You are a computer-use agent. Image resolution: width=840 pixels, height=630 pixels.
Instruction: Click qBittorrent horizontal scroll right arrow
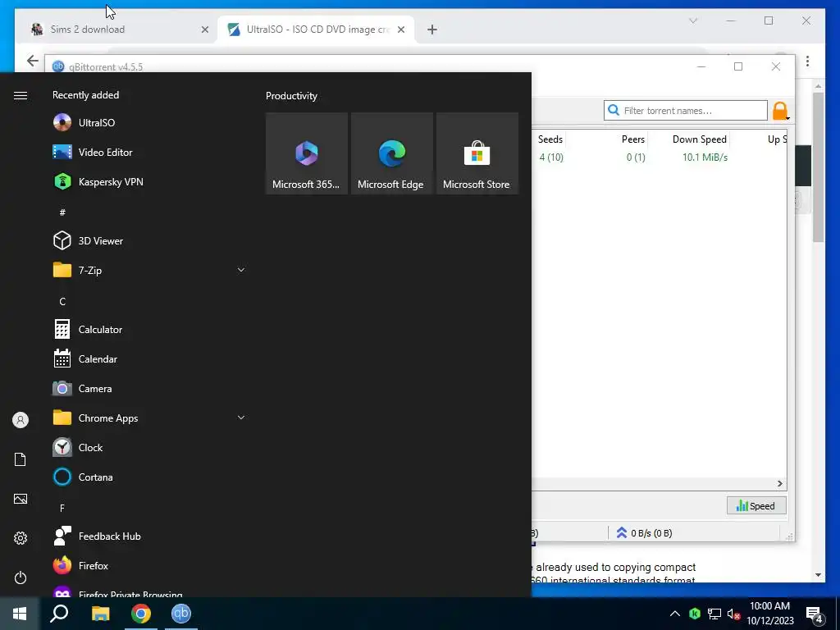tap(780, 484)
